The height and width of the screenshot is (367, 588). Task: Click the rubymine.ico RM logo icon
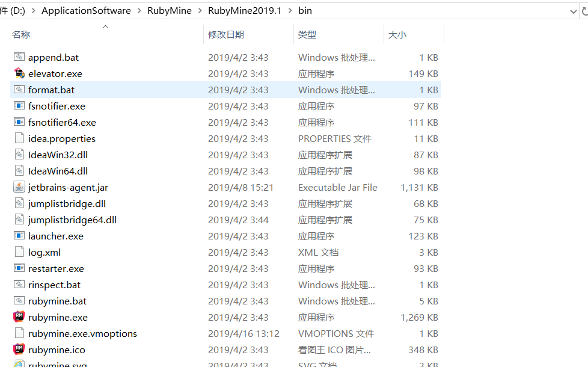[x=19, y=350]
